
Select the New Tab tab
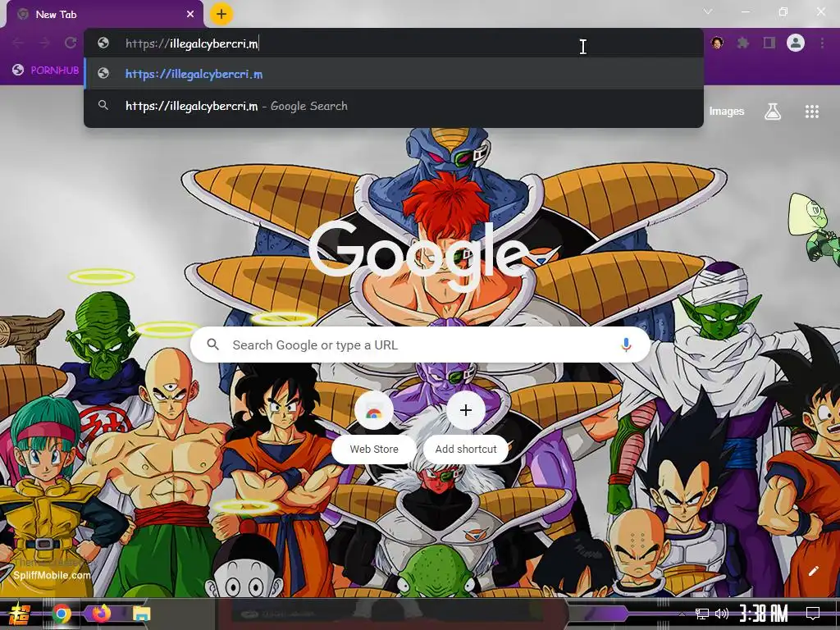pos(104,15)
